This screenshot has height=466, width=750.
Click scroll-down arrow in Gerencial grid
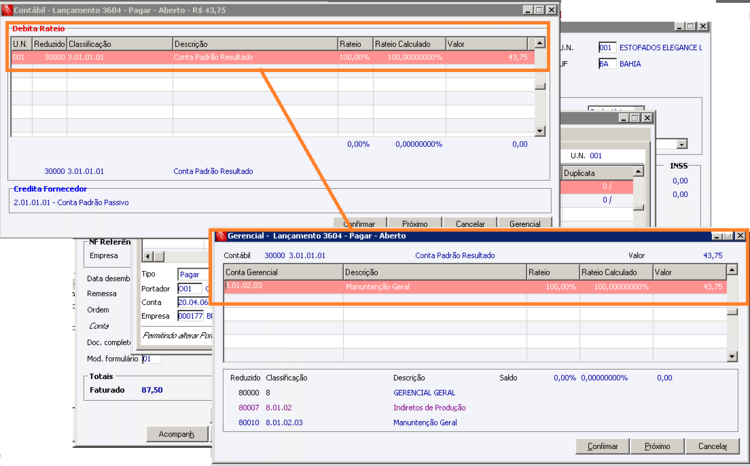point(732,356)
